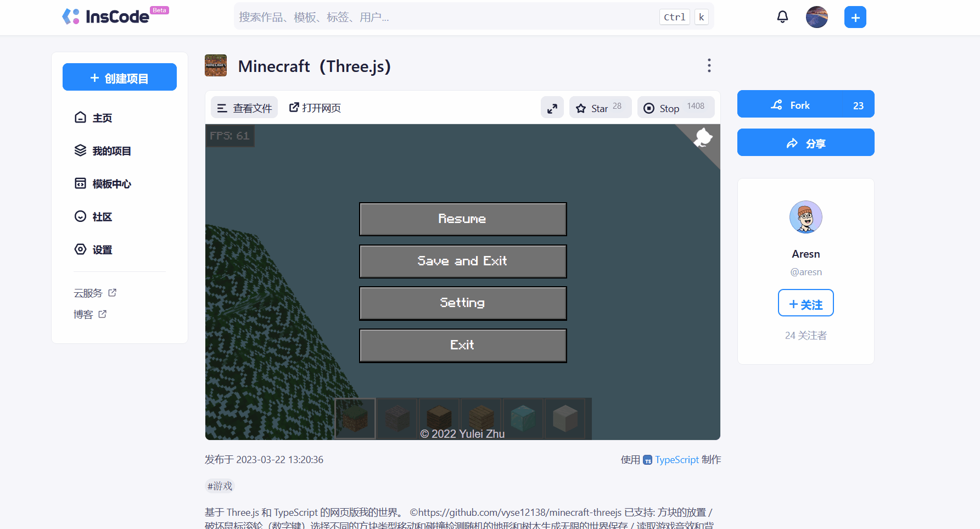Open the page in new tab (打开网页)
The width and height of the screenshot is (980, 529).
click(x=315, y=108)
